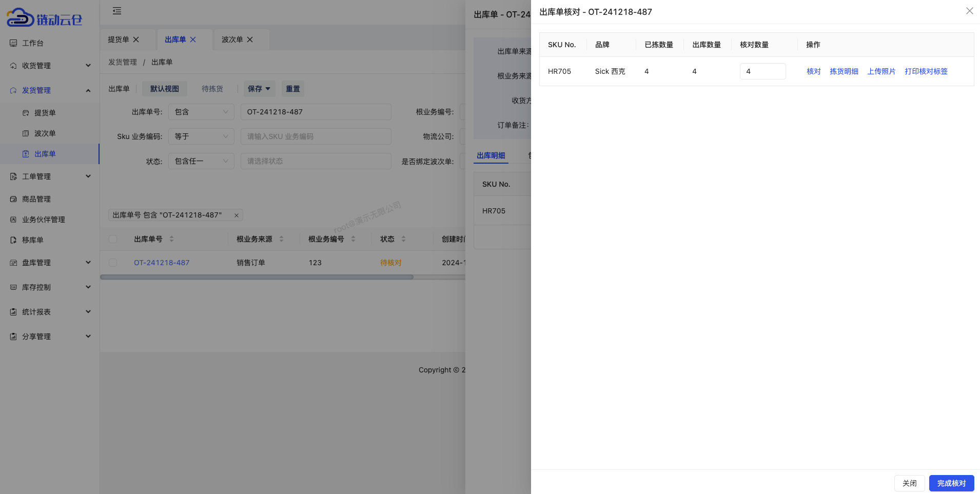Select 业务伙伴管理 in the sidebar
Viewport: 980px width, 494px height.
[44, 219]
